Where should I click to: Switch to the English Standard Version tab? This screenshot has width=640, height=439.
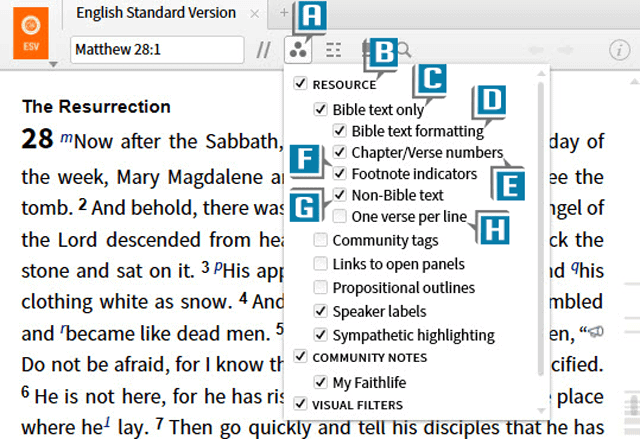[157, 14]
